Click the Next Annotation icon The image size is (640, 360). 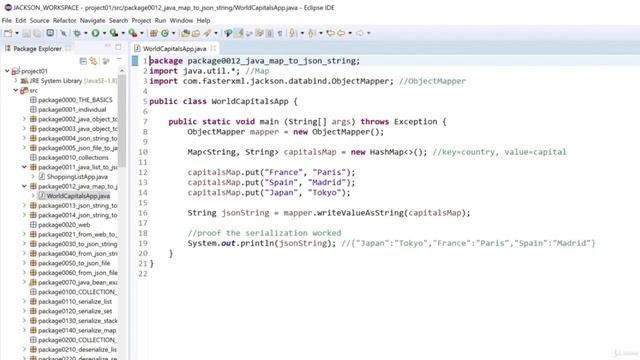(x=293, y=33)
